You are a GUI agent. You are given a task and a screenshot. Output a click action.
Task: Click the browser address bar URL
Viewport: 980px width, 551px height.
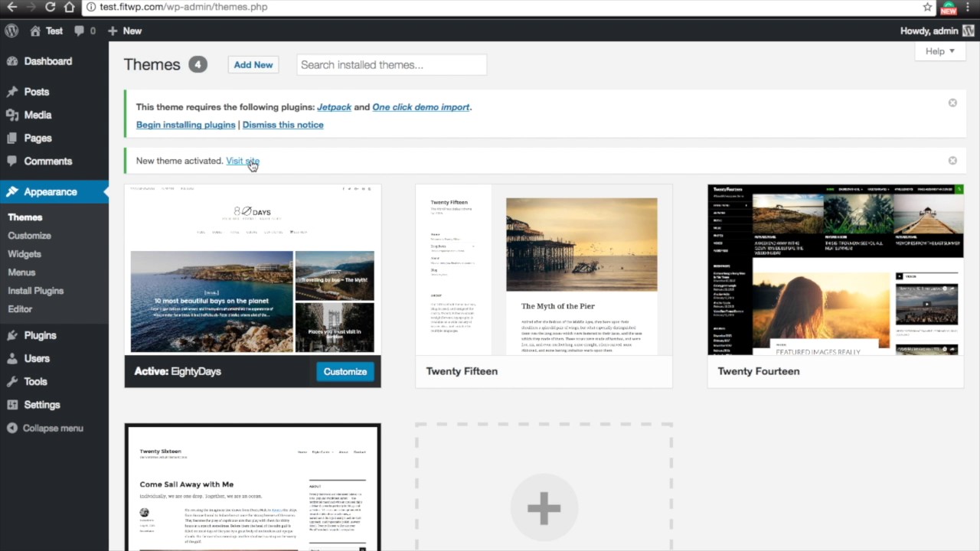pos(184,7)
